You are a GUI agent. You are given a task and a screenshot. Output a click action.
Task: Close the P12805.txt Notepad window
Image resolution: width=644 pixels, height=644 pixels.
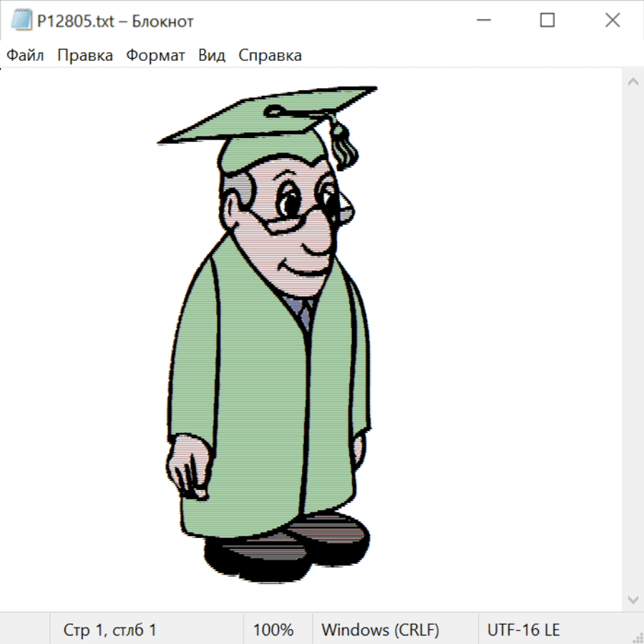click(x=613, y=21)
